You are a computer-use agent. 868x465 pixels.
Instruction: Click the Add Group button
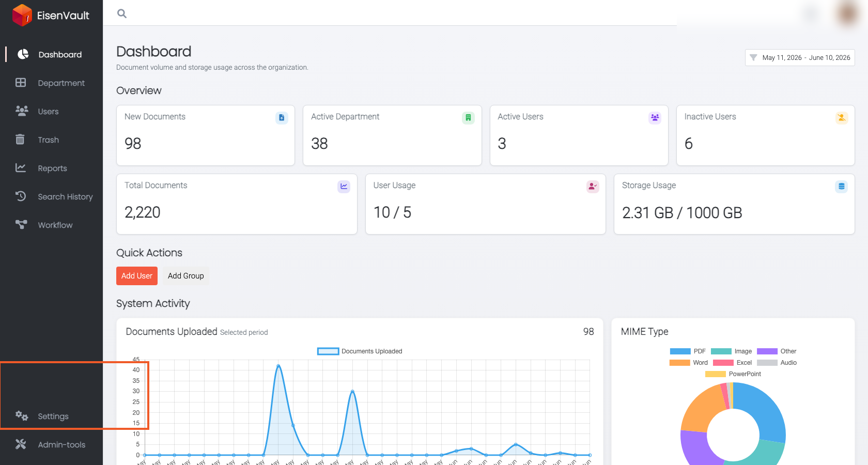click(x=186, y=276)
